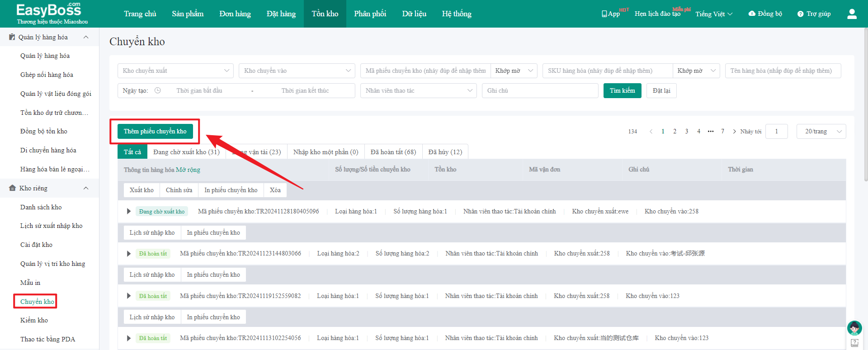The image size is (868, 350).
Task: Open the Sản phẩm menu
Action: click(188, 14)
